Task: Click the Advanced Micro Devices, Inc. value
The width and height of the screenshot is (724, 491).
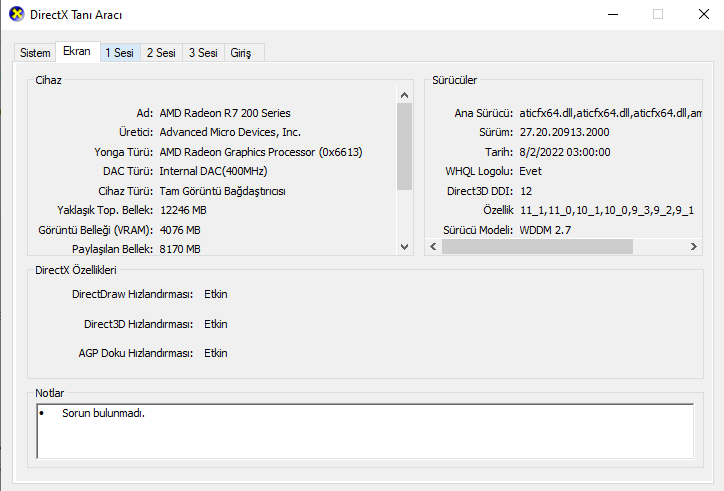Action: pyautogui.click(x=230, y=133)
